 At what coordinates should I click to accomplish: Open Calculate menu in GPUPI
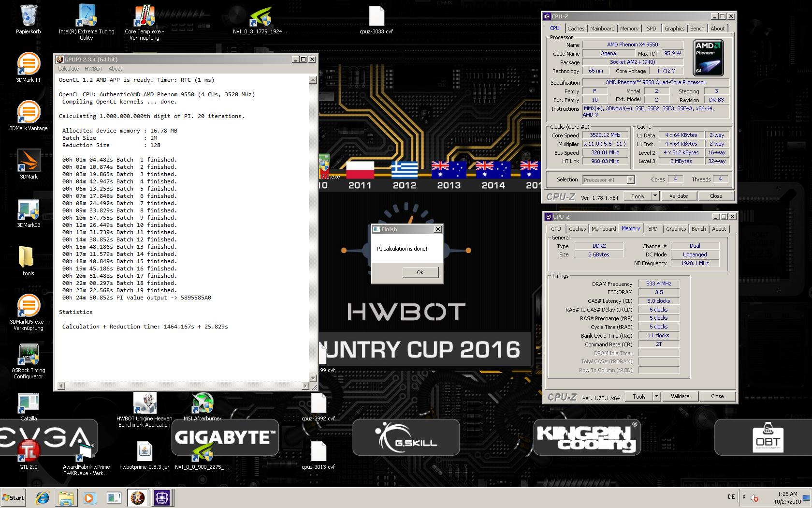68,69
